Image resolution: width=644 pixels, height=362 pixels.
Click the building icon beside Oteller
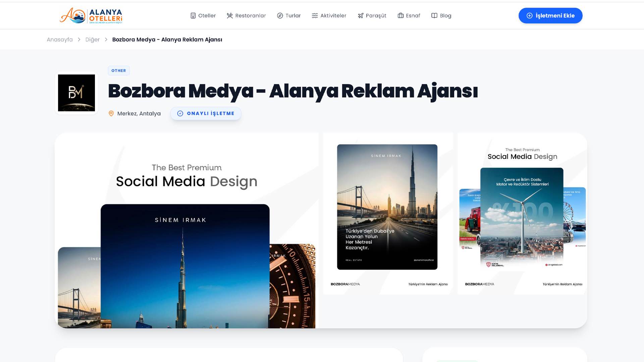click(193, 16)
